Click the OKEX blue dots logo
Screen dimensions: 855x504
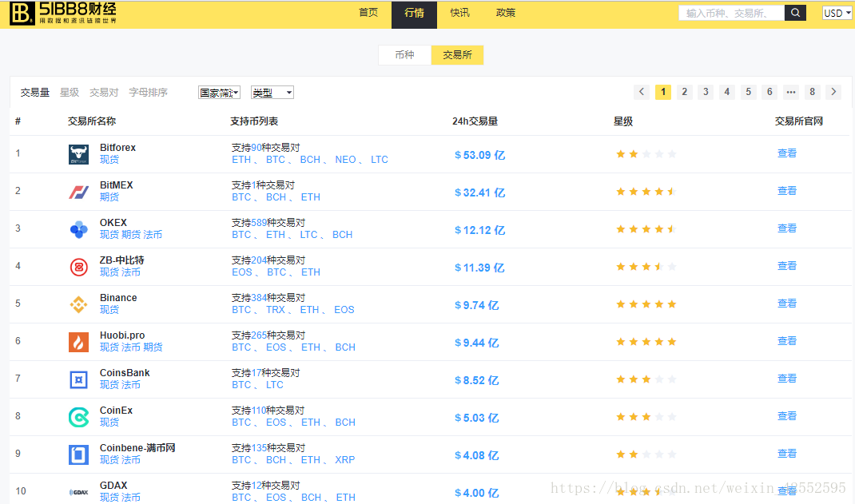(78, 229)
